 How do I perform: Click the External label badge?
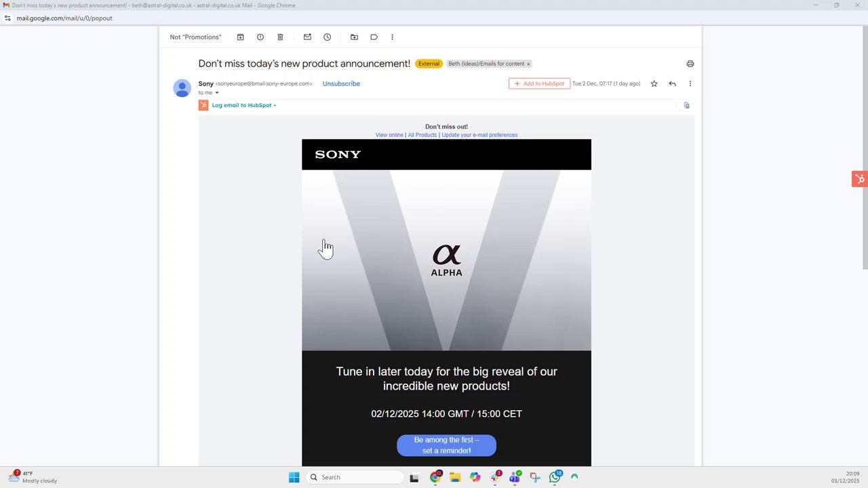coord(429,64)
